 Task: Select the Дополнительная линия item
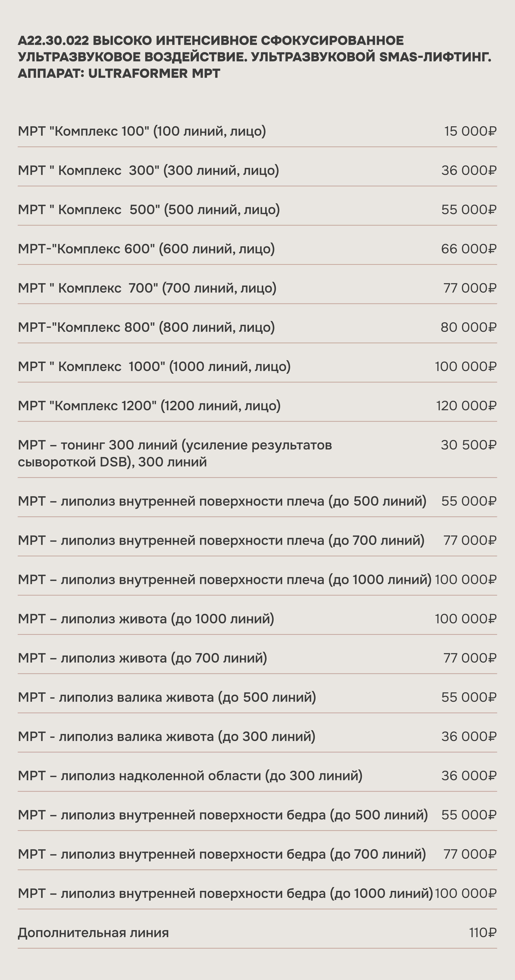(x=93, y=933)
